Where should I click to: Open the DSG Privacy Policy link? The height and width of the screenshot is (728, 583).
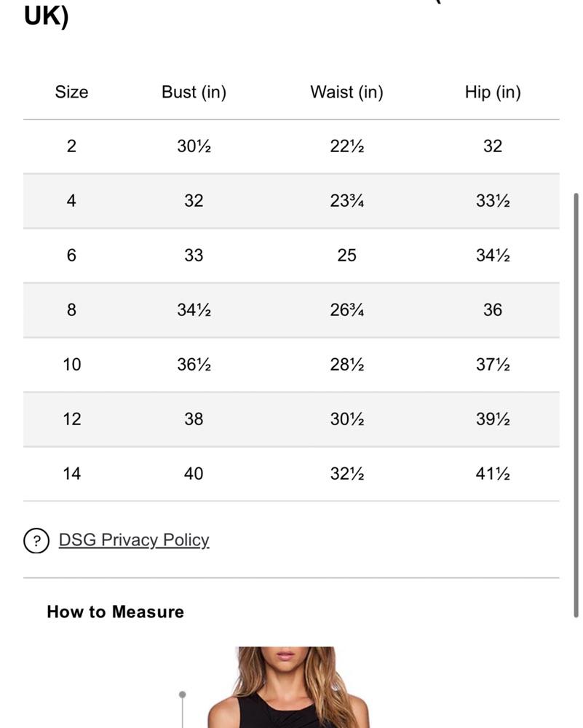pyautogui.click(x=134, y=540)
